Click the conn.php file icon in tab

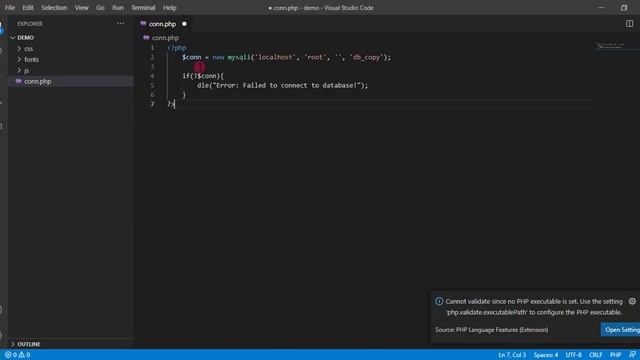[143, 24]
